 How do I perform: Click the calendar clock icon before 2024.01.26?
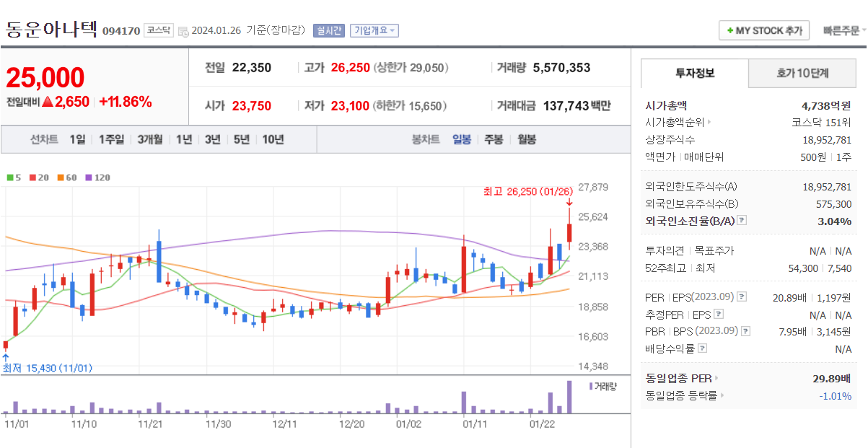[x=183, y=31]
